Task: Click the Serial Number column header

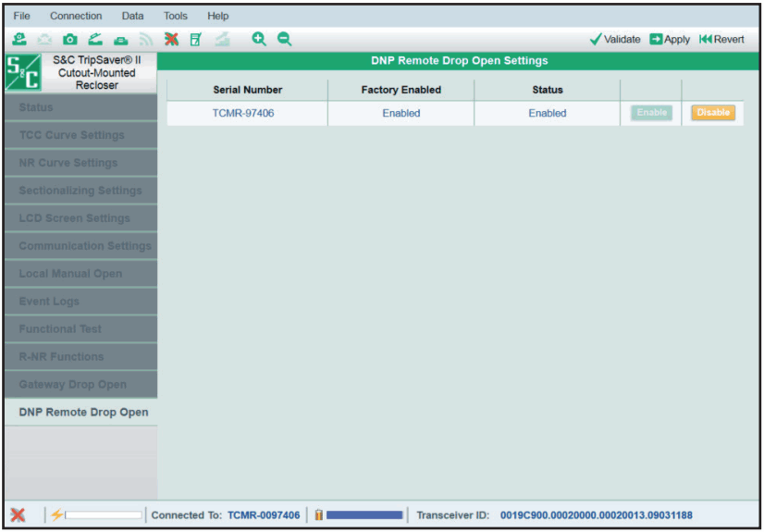Action: pos(248,90)
